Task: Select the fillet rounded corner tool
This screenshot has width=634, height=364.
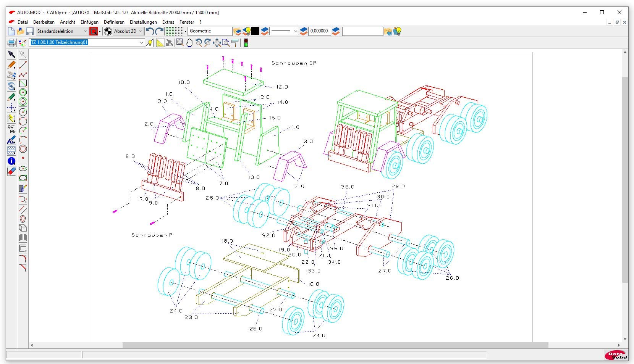Action: [23, 258]
